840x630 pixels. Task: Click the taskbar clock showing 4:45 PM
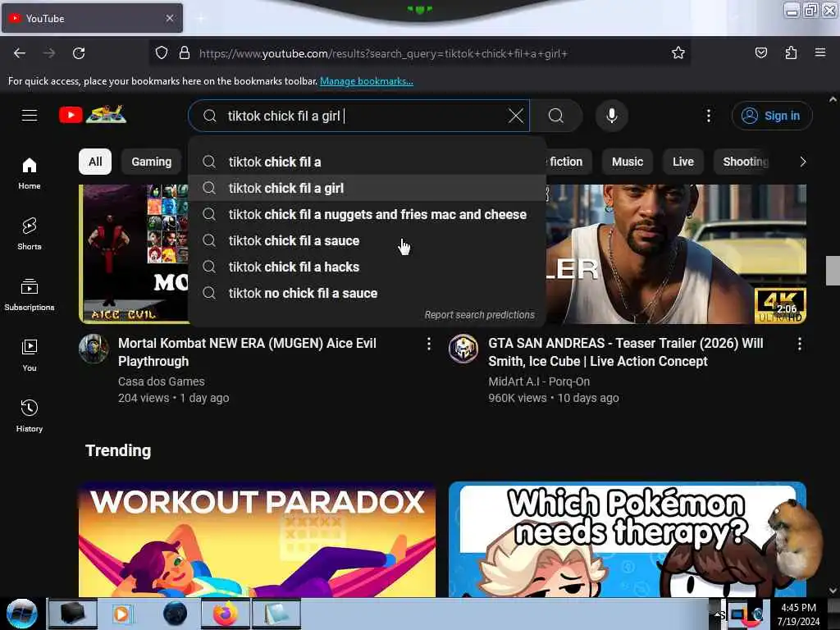tap(798, 614)
